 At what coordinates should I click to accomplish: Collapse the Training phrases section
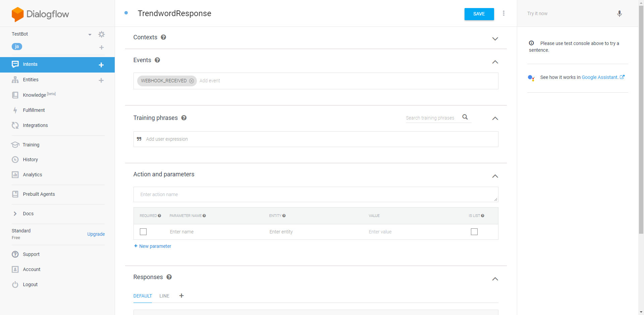click(495, 118)
